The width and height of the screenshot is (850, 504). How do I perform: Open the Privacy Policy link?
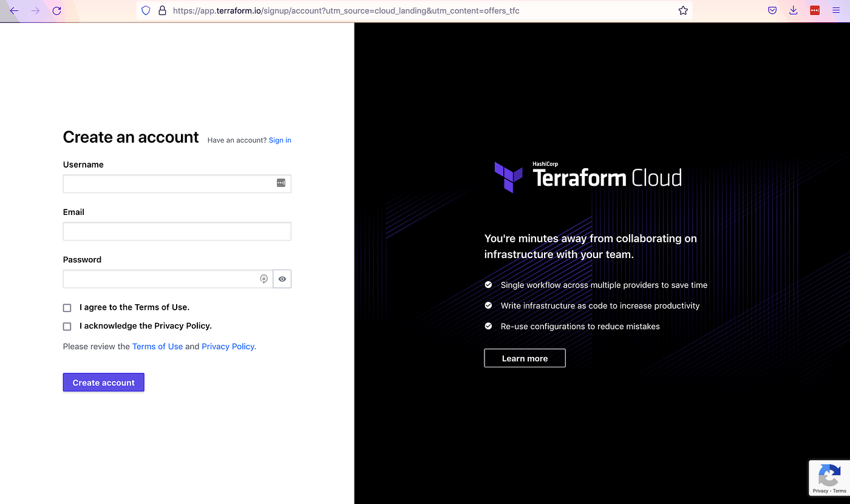228,346
